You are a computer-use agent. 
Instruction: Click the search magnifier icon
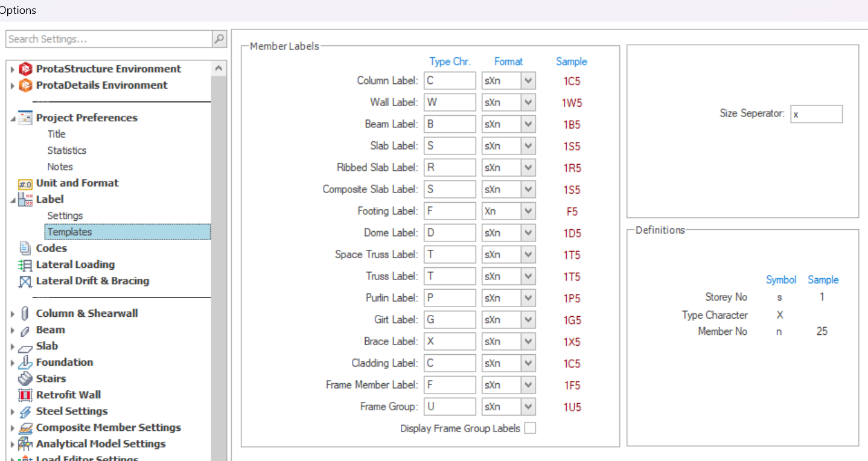coord(219,39)
